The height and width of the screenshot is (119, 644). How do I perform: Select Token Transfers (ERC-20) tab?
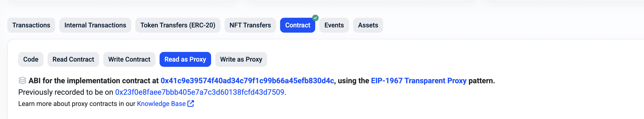(178, 25)
